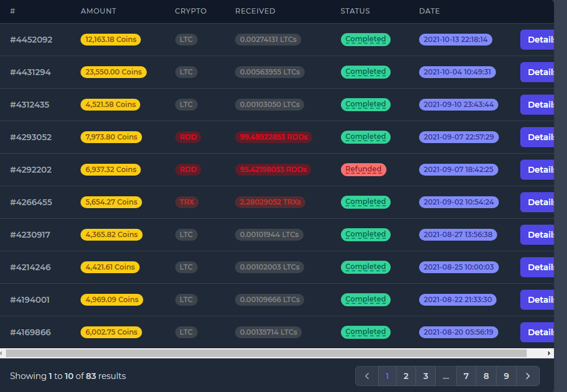Viewport: 567px width, 392px height.
Task: Click Completed status for #4214246
Action: tap(366, 267)
